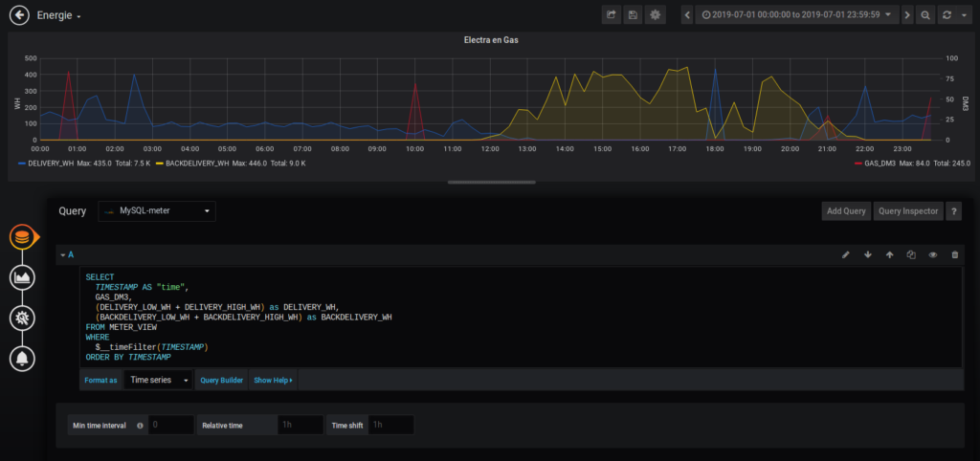Open dashboard settings gear icon
The height and width of the screenshot is (461, 980).
(655, 15)
